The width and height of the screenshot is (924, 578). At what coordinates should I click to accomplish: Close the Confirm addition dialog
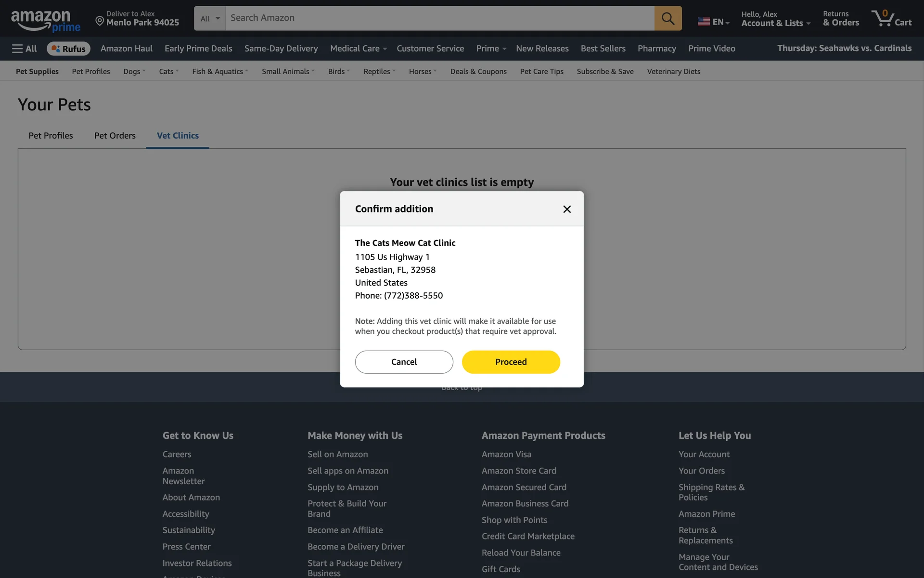tap(567, 209)
